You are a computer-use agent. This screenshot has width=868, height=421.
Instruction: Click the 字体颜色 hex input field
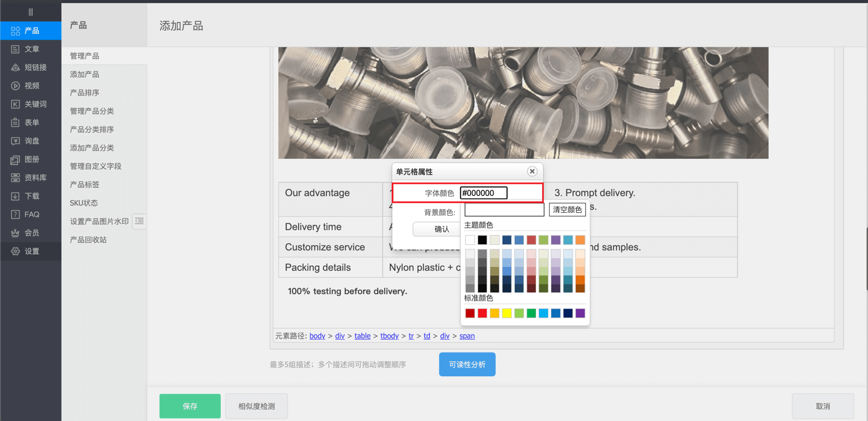[x=483, y=193]
